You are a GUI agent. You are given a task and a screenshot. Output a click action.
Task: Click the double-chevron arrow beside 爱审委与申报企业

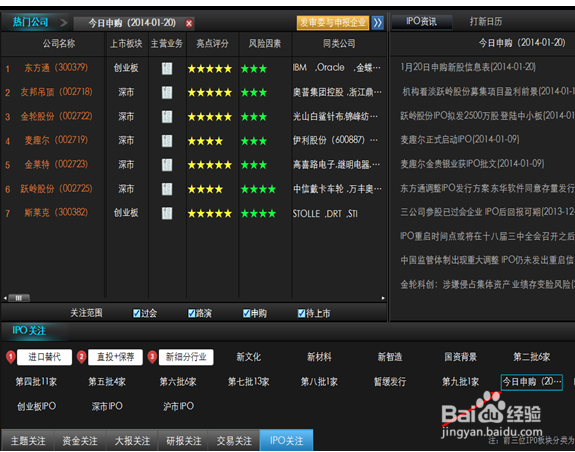[x=377, y=23]
